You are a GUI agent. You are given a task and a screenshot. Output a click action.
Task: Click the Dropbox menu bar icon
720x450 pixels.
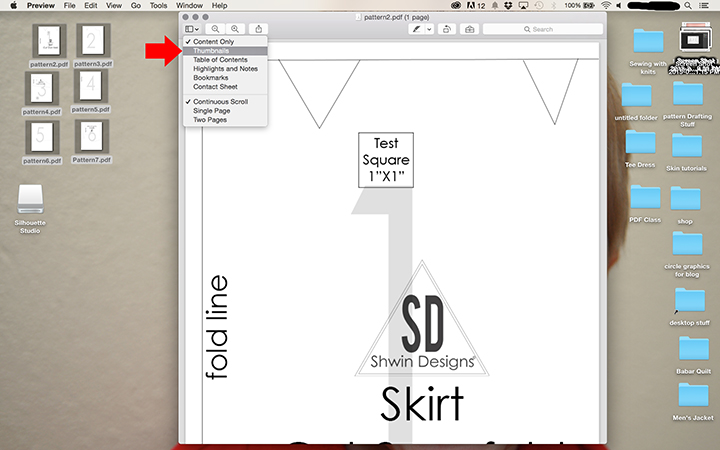(x=508, y=6)
